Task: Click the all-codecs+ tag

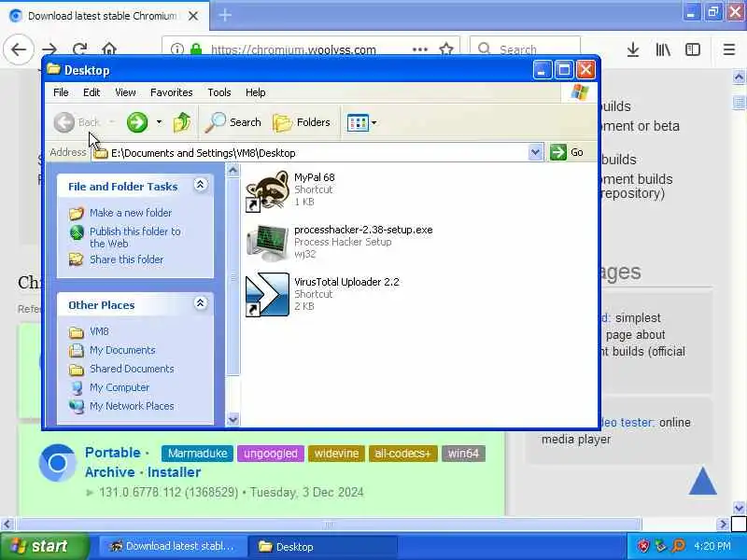Action: [402, 454]
